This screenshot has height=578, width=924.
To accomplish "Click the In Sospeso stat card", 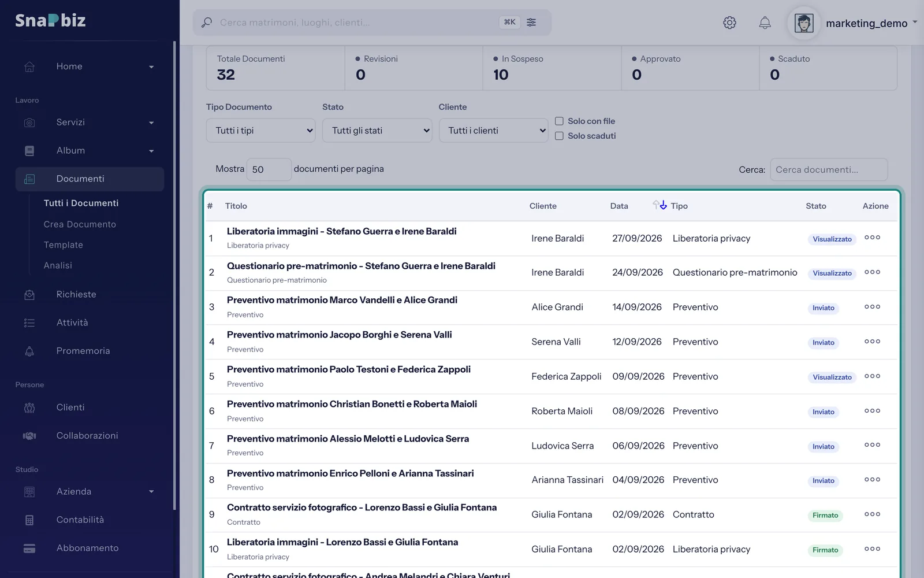I will [x=552, y=68].
